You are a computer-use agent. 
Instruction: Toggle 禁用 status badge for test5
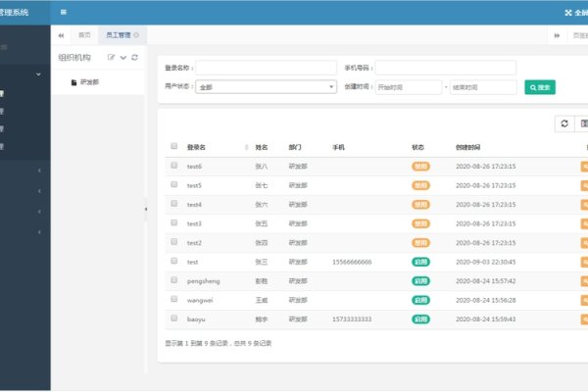tap(420, 185)
